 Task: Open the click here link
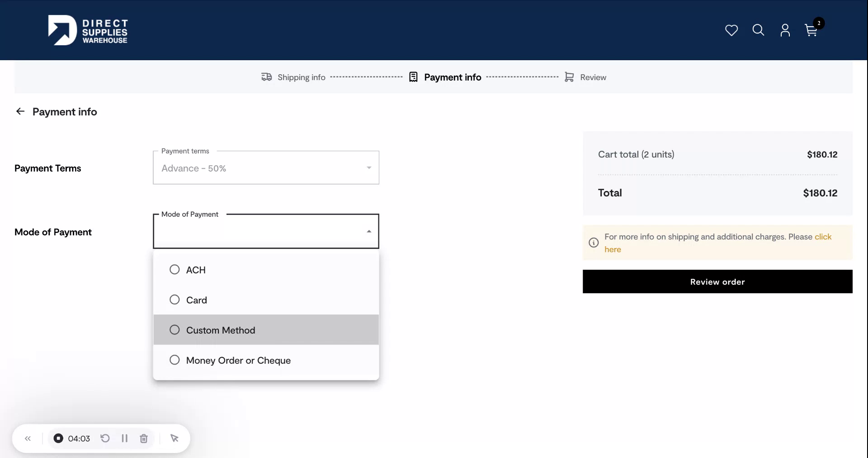(823, 237)
